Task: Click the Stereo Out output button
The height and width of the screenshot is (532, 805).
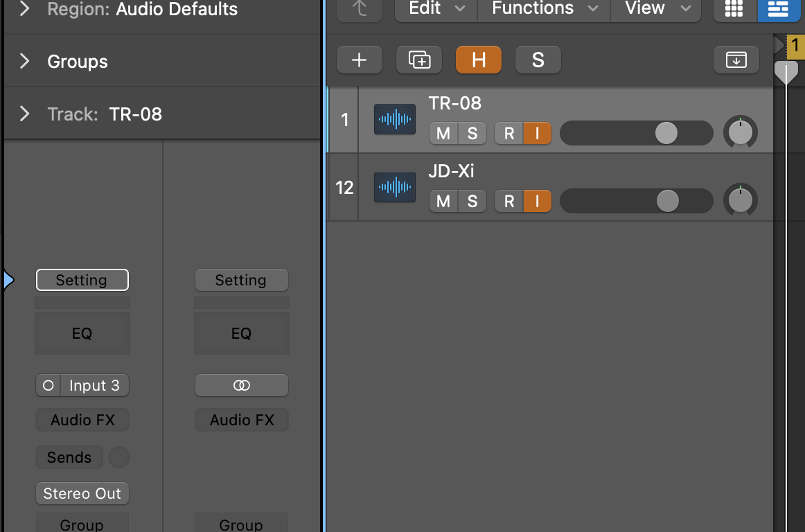Action: (82, 493)
